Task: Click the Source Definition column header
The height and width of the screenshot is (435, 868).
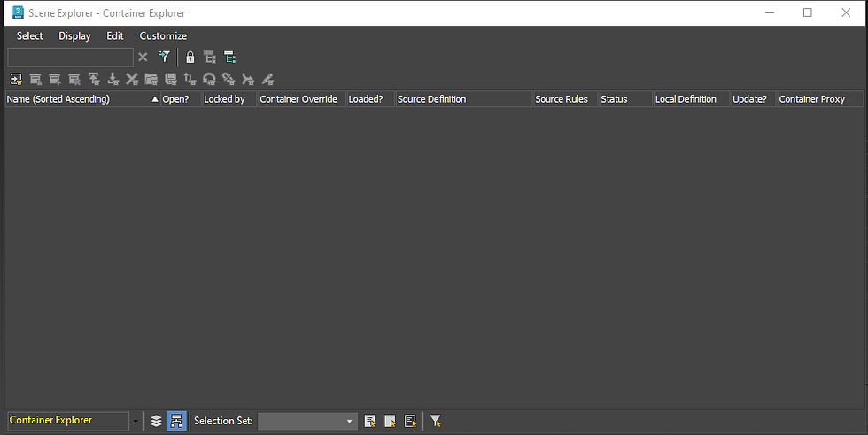Action: click(x=464, y=99)
